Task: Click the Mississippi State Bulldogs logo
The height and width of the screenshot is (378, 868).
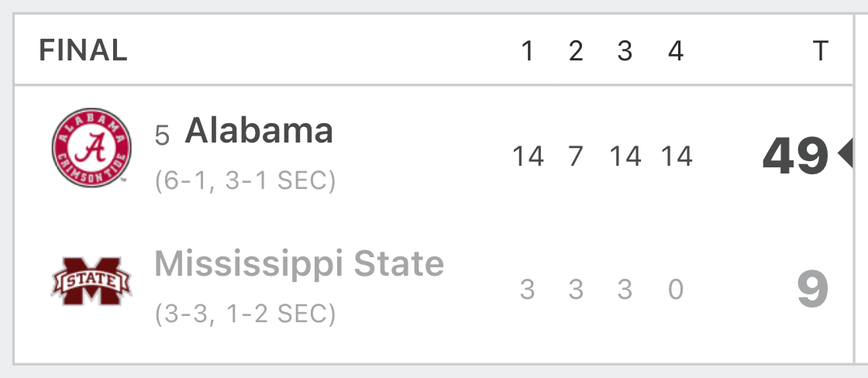Action: (91, 281)
